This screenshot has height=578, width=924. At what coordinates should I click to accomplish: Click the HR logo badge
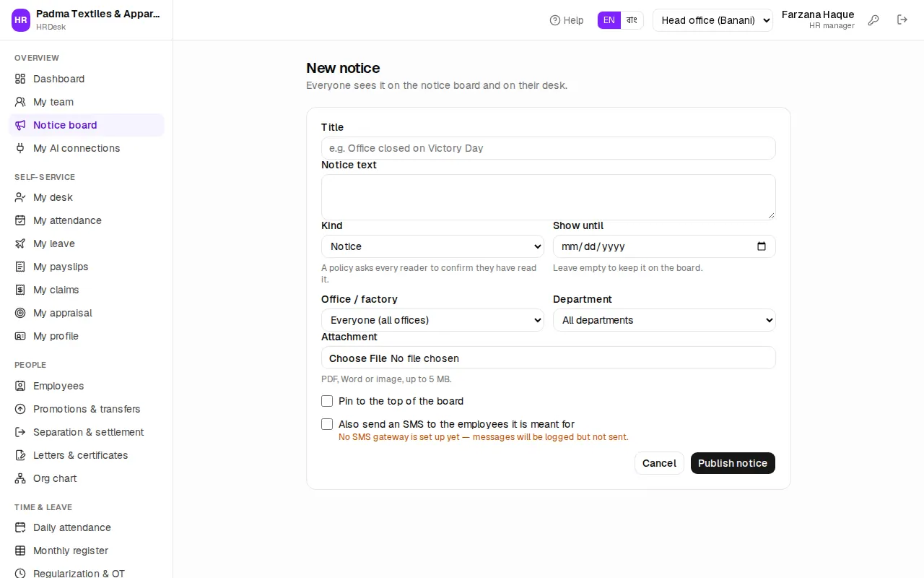coord(21,20)
